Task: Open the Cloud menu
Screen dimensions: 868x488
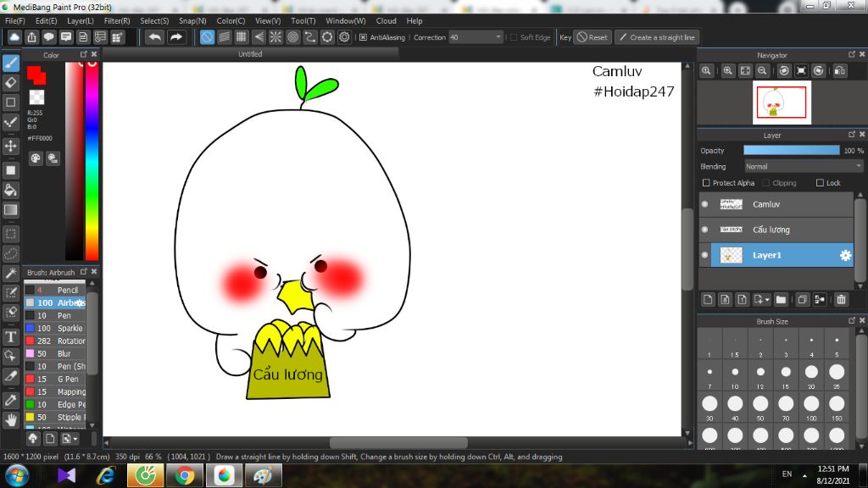Action: [386, 21]
